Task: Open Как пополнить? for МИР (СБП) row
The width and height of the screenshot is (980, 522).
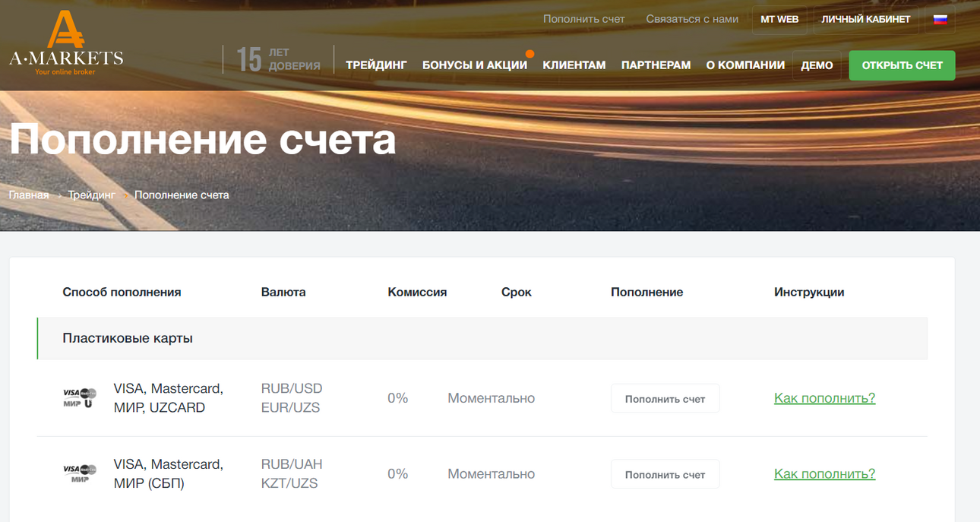Action: 824,474
